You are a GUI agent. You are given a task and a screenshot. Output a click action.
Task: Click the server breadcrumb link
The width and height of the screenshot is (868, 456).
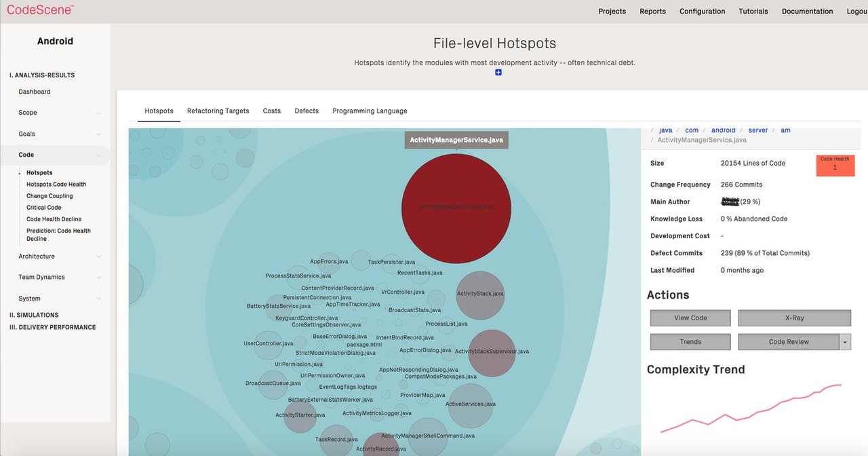point(758,130)
